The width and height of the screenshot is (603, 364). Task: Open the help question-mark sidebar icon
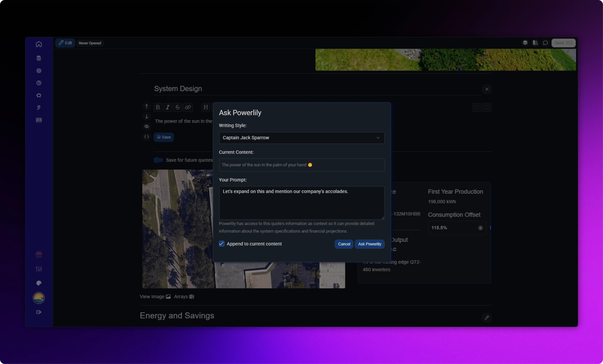click(x=39, y=83)
